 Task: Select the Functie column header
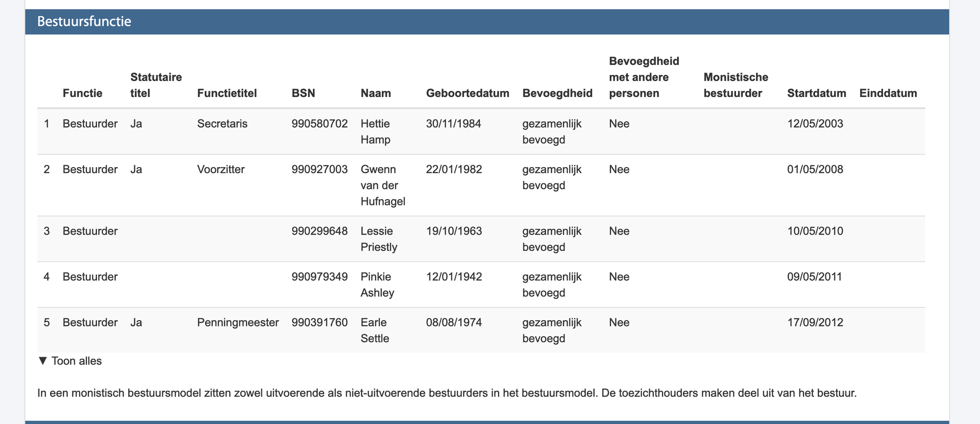pyautogui.click(x=82, y=93)
